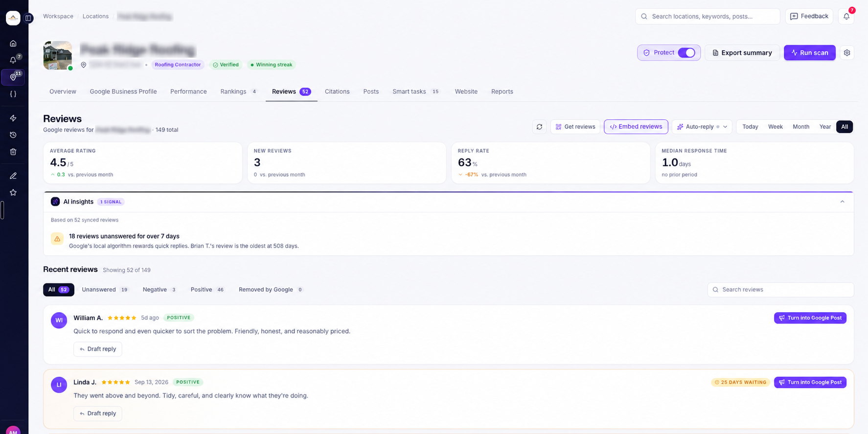Open the curly braces icon in sidebar
This screenshot has height=434, width=868.
13,94
